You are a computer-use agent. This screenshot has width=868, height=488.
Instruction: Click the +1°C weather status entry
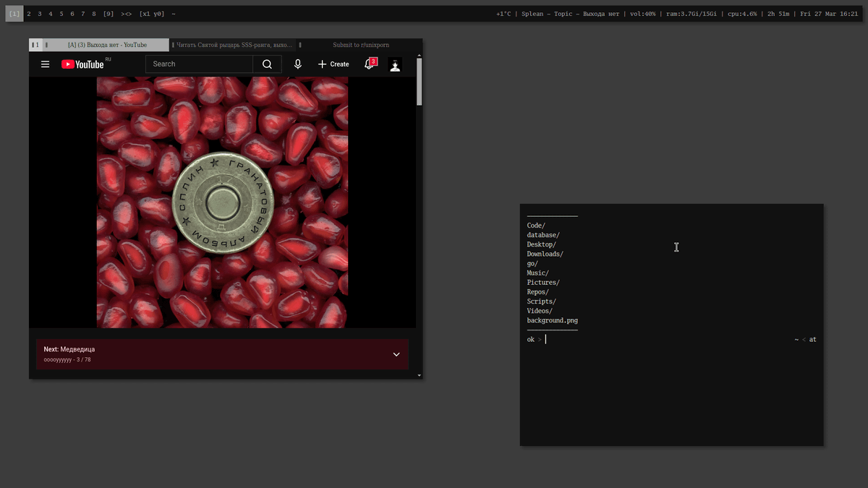[x=503, y=14]
